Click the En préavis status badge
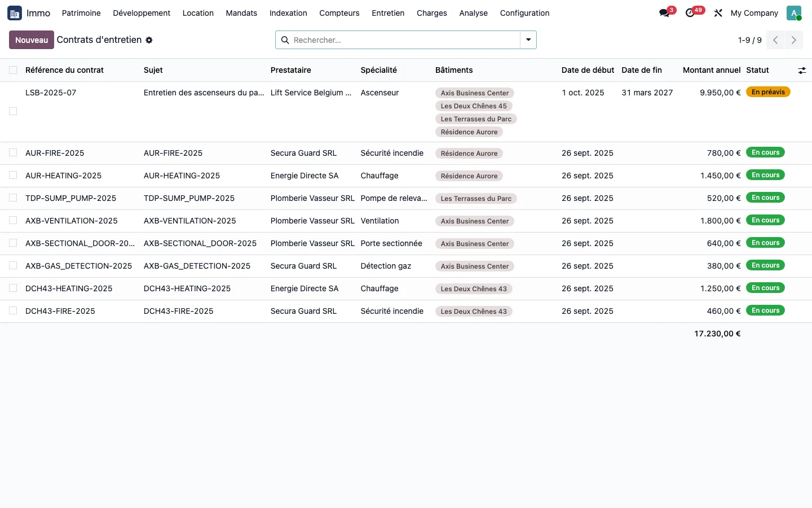This screenshot has width=812, height=508. pyautogui.click(x=768, y=92)
